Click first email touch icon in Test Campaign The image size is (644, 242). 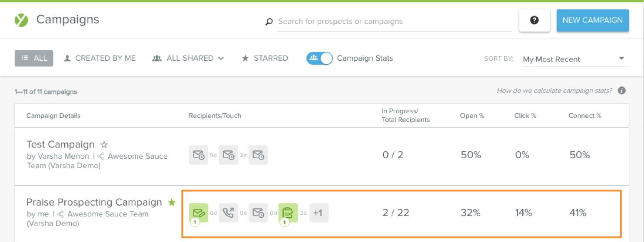199,155
